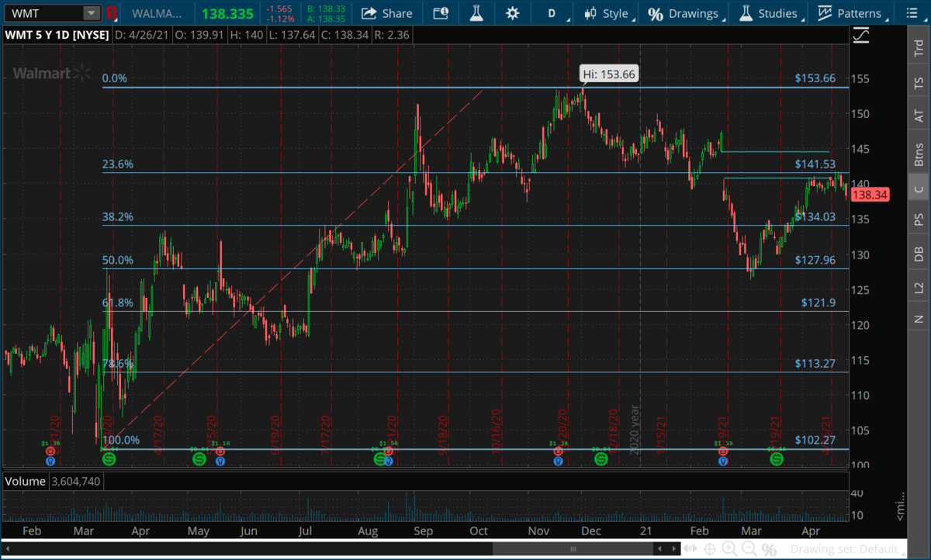Open the Drawings dropdown menu
931x560 pixels.
tap(684, 13)
